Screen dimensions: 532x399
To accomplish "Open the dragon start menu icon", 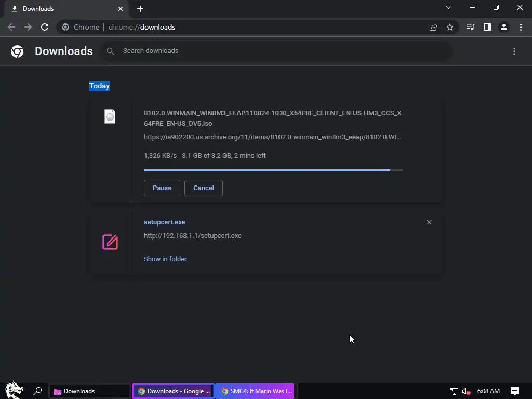I will coord(14,390).
